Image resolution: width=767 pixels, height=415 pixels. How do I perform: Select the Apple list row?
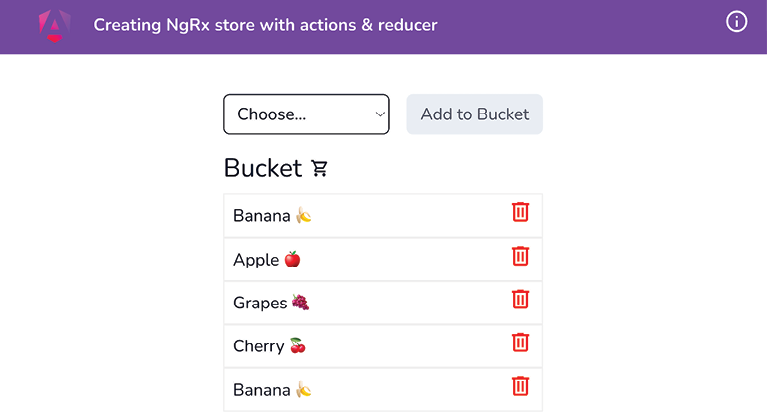click(x=383, y=259)
